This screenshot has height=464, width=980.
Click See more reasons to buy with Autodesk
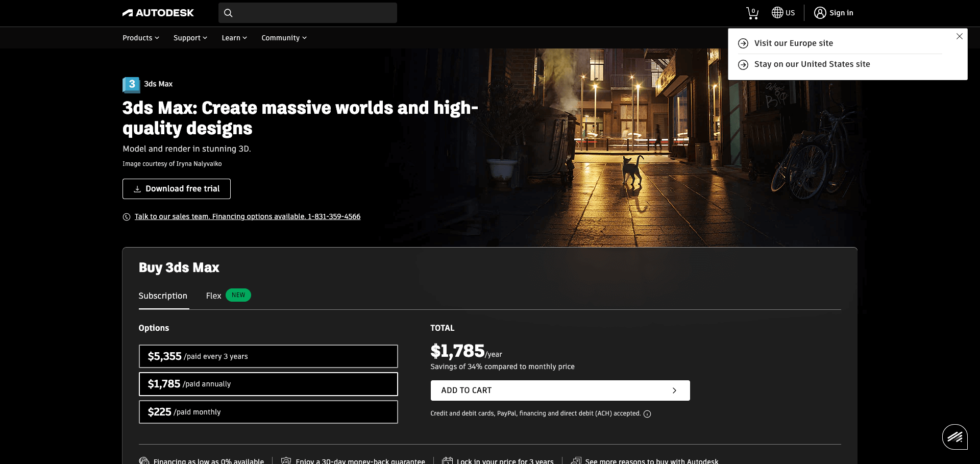[652, 461]
